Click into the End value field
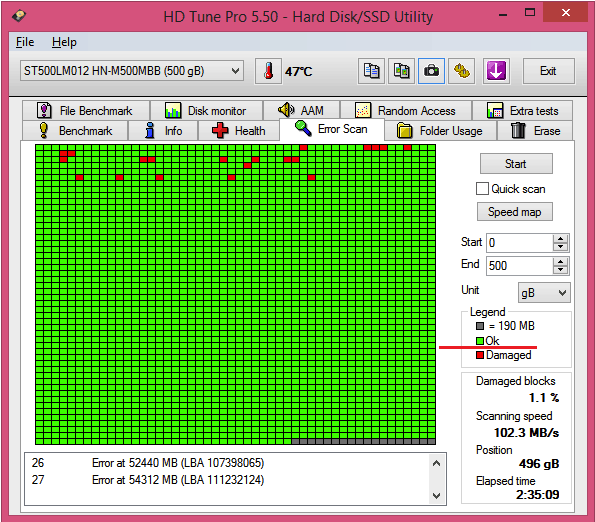 pyautogui.click(x=519, y=266)
